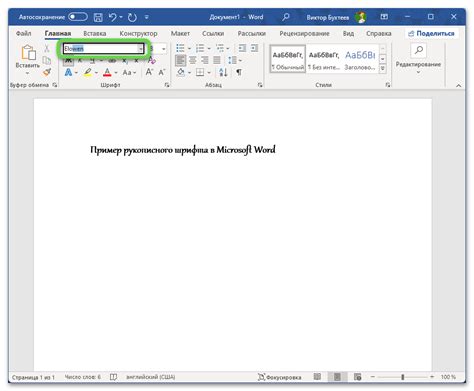Click the zoom slider handle
This screenshot has height=391, width=474.
click(403, 377)
